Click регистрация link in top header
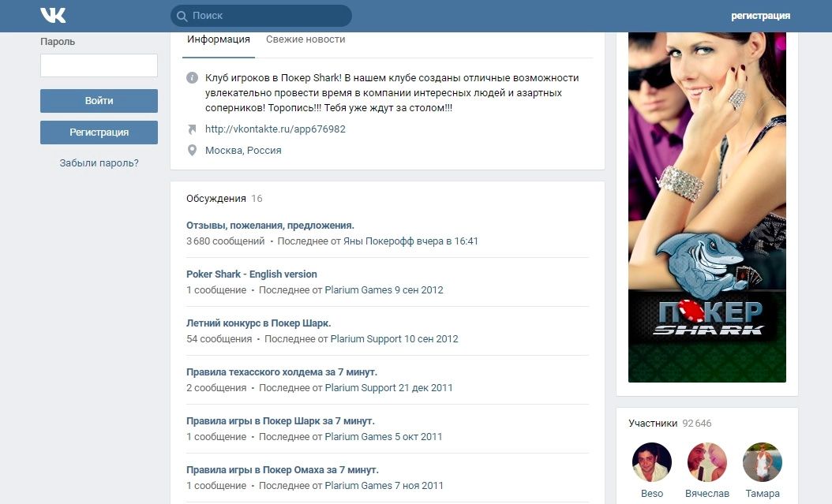 [x=760, y=16]
